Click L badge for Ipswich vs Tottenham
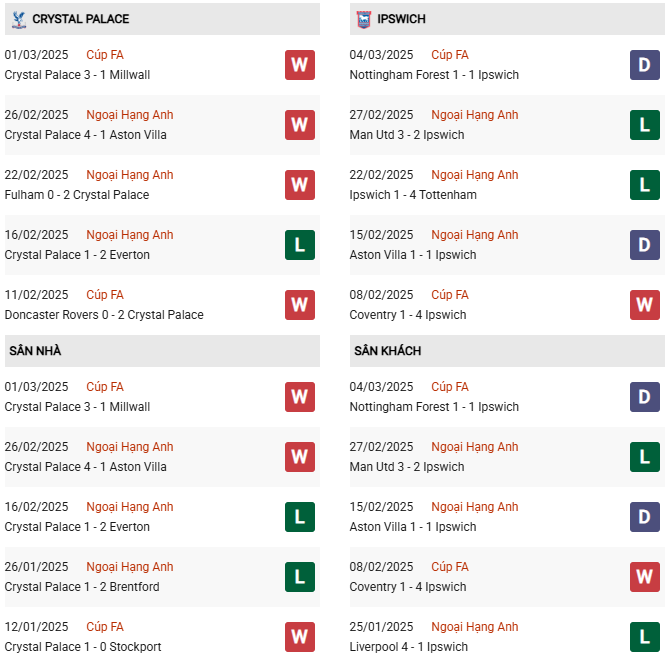 point(644,185)
